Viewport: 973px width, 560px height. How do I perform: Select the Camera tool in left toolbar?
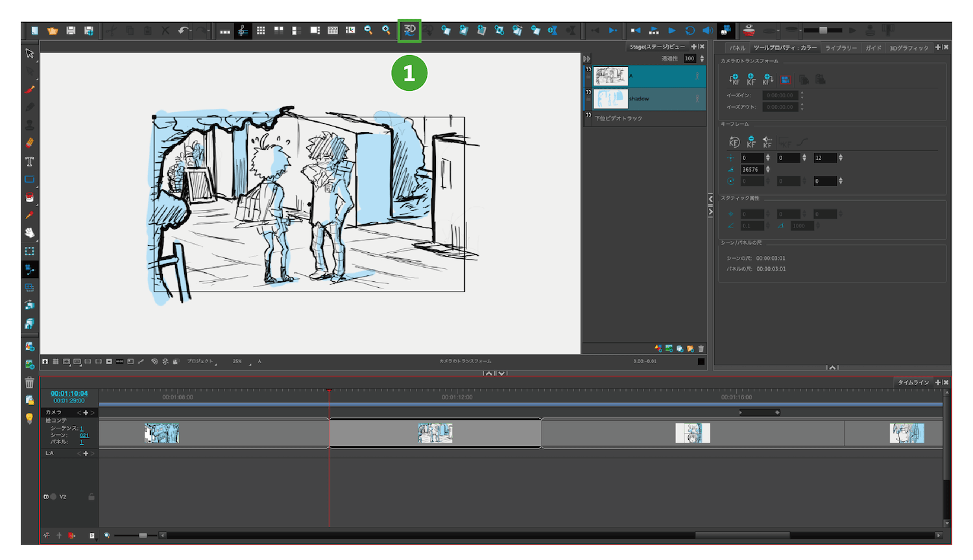[30, 269]
